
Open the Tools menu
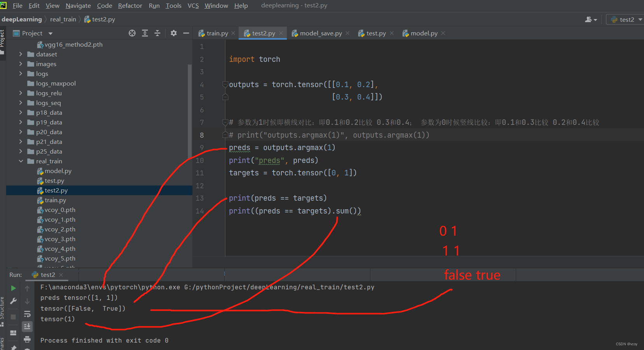tap(174, 5)
